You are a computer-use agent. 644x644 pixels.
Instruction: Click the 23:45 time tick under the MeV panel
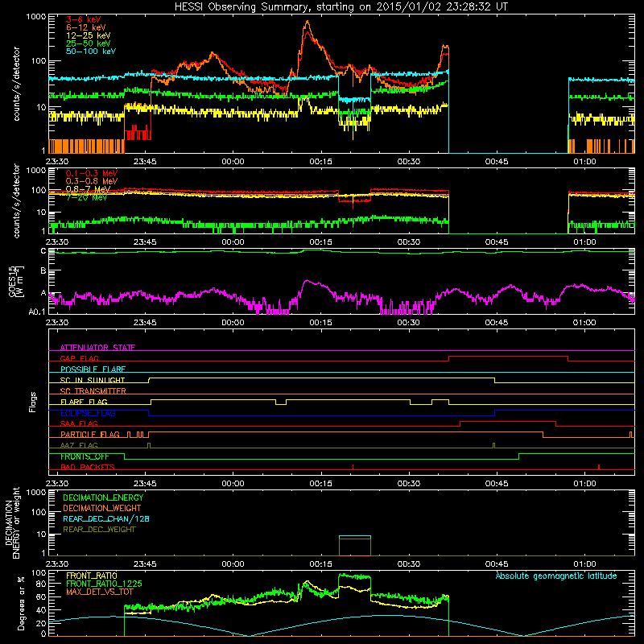(145, 242)
